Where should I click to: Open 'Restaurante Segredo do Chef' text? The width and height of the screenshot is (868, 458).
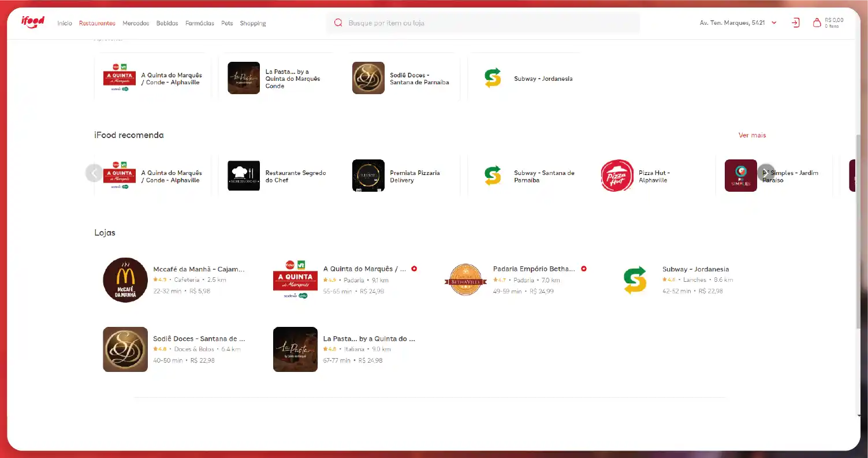296,176
